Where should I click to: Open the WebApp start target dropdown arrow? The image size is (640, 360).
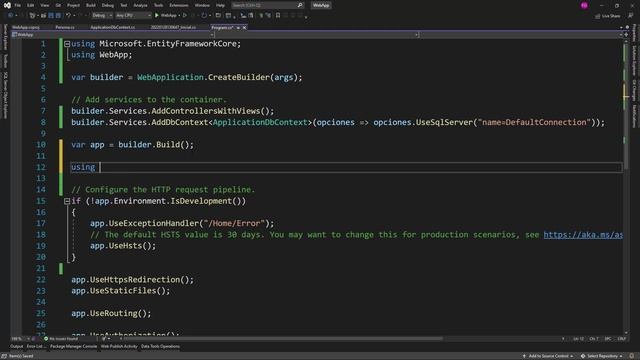179,16
